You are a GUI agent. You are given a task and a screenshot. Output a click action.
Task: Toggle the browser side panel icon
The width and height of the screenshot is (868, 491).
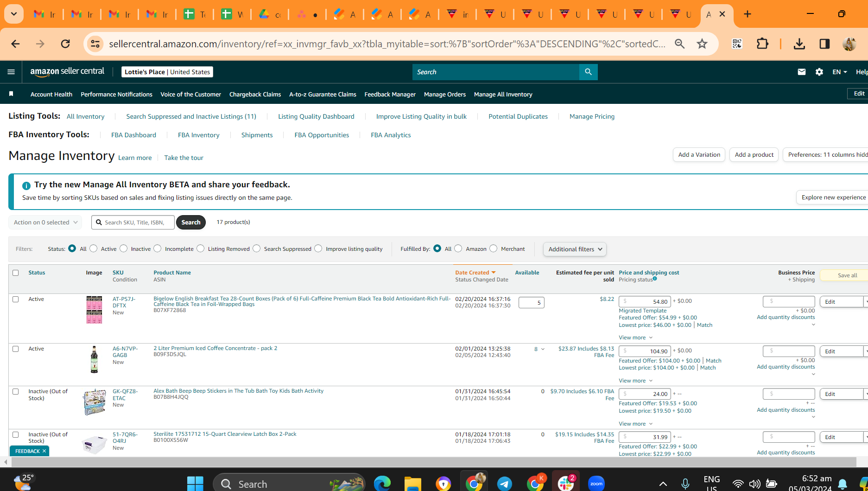[x=824, y=44]
